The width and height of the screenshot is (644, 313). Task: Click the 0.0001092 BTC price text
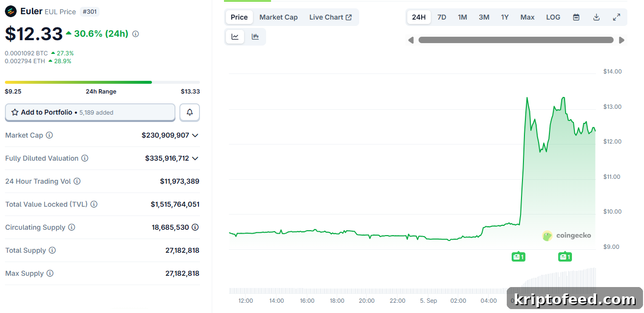(x=26, y=53)
